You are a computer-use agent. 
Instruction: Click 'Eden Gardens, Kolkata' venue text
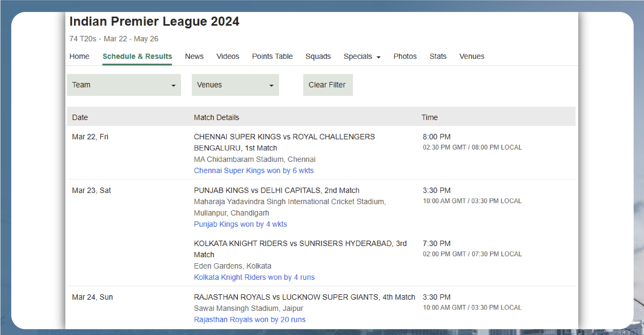tap(232, 266)
